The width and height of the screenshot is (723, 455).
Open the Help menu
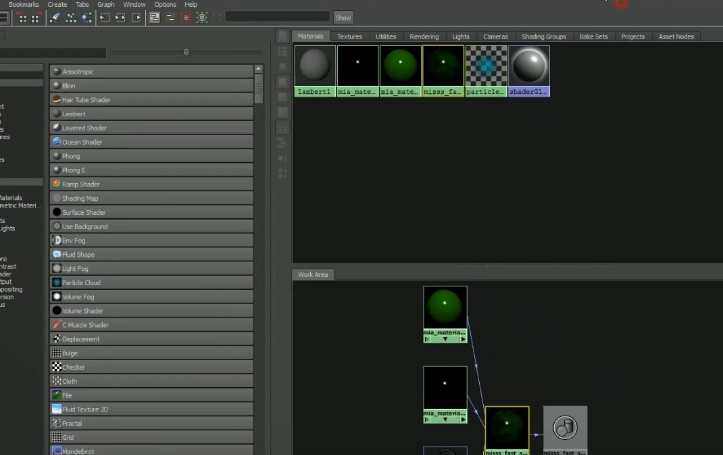tap(191, 5)
